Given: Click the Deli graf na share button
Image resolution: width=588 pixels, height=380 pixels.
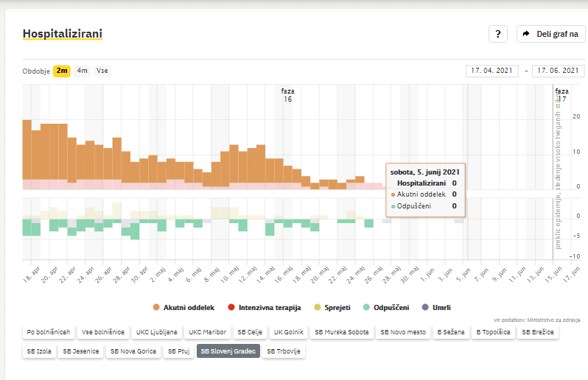Looking at the screenshot, I should coord(550,34).
